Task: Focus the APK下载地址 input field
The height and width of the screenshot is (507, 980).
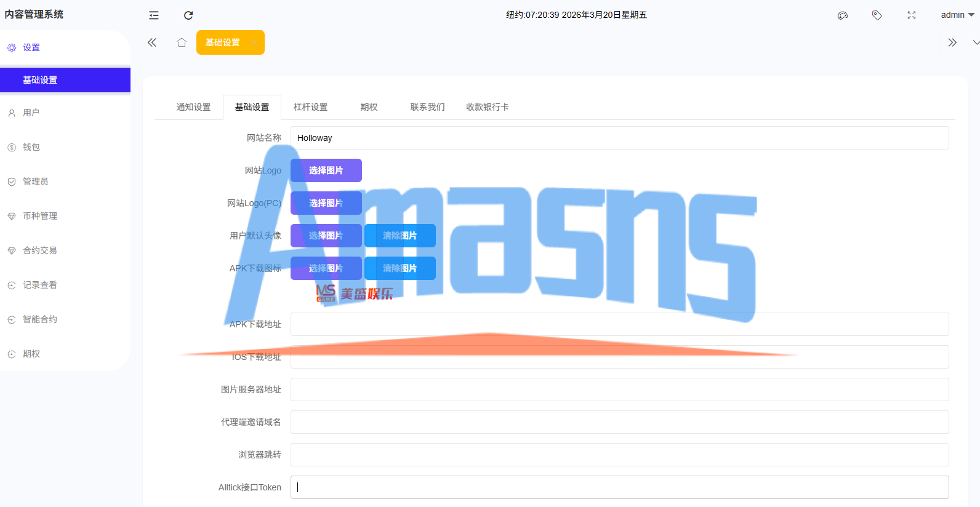Action: [x=619, y=324]
